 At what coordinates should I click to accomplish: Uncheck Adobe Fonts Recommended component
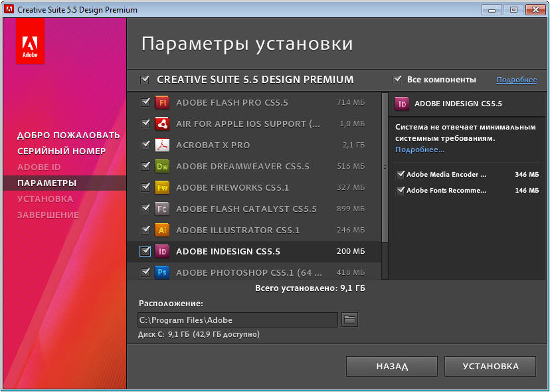point(401,191)
